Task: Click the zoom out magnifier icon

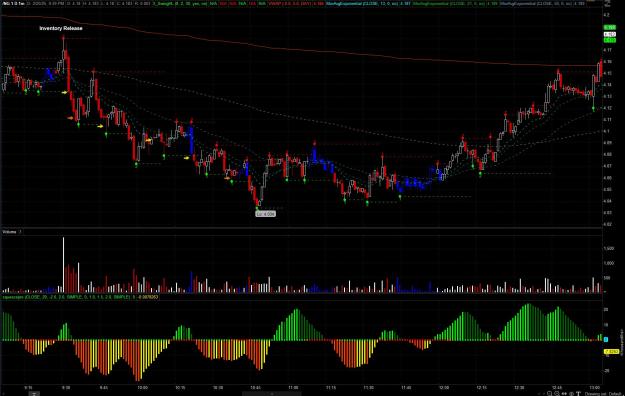Action: (x=557, y=394)
